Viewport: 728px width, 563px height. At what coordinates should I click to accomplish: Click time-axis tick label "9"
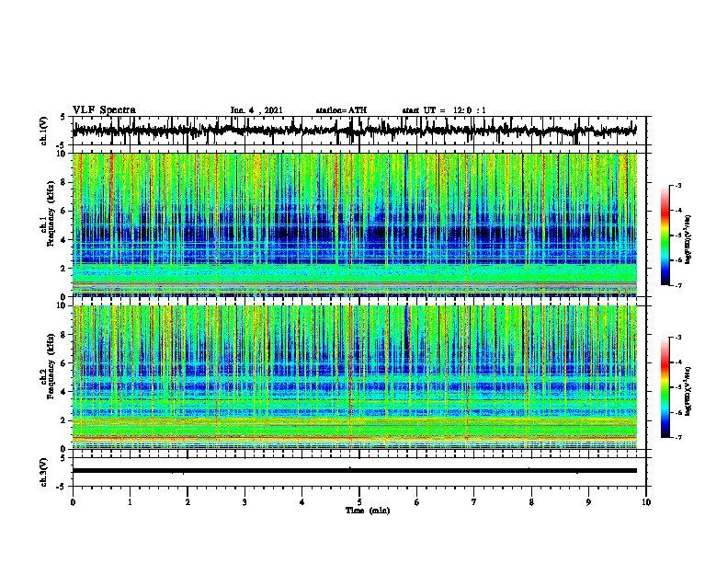[588, 502]
